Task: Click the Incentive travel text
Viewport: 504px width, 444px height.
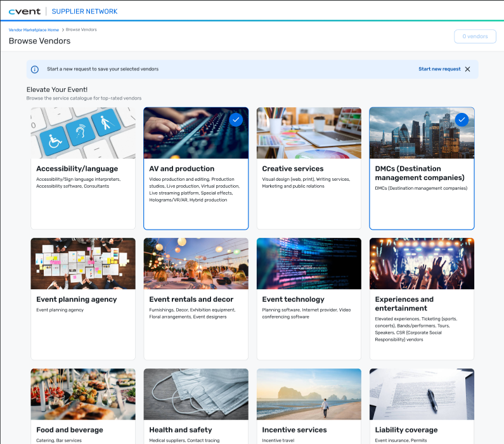Action: point(278,440)
